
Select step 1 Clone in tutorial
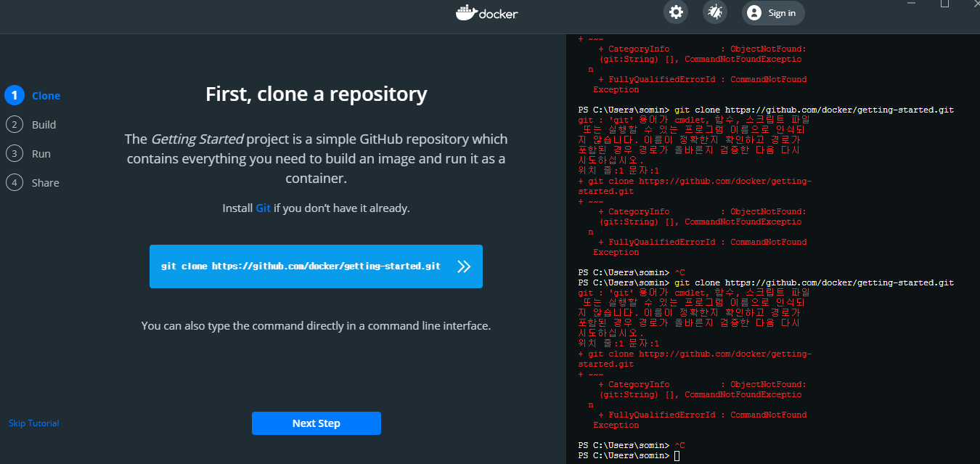[x=33, y=96]
